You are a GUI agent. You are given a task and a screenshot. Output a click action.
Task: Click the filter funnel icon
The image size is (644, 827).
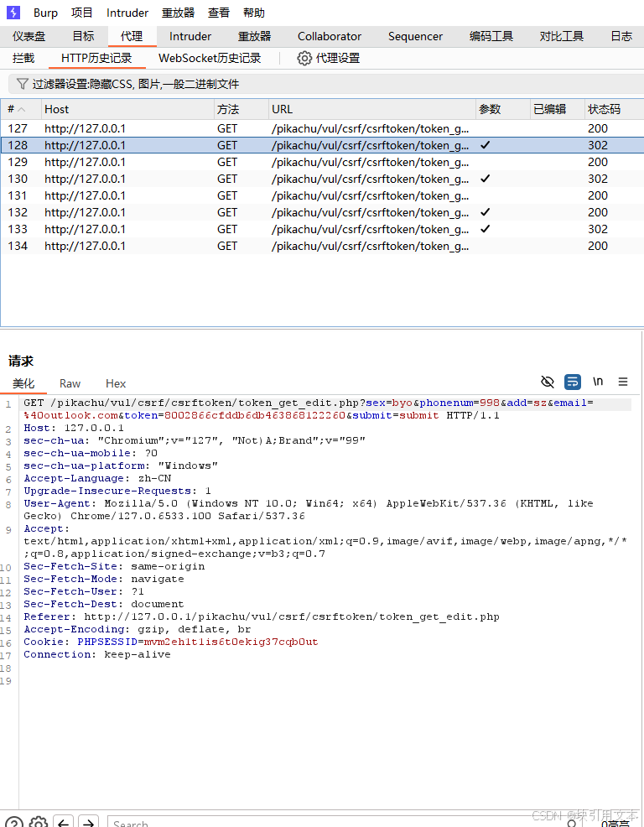tap(22, 84)
